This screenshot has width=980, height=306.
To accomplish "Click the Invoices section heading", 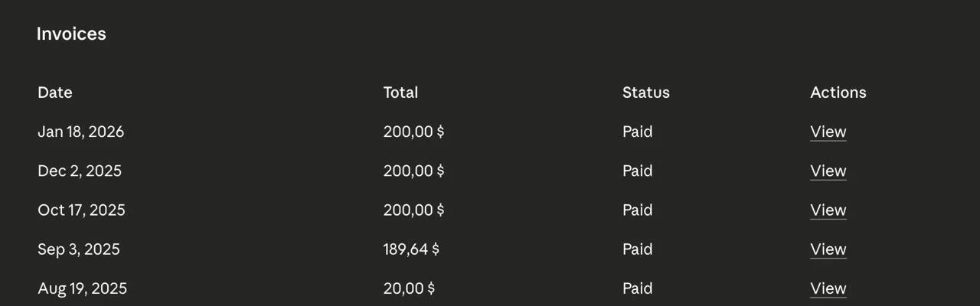I will (x=71, y=34).
